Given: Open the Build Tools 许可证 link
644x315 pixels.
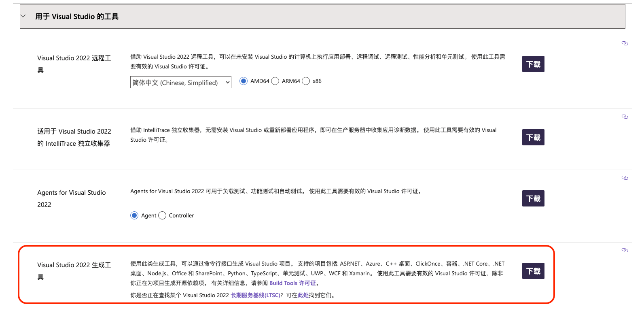Looking at the screenshot, I should pos(292,283).
